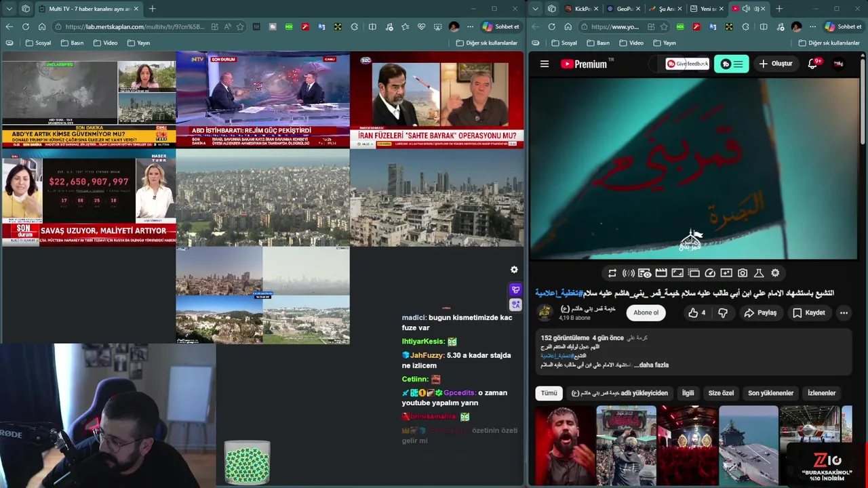This screenshot has height=488, width=868.
Task: Mute the YouTube tab speaker icon
Action: 747,9
